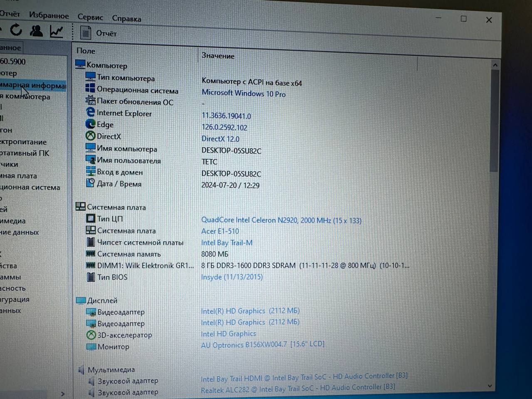
Task: Open the users manager toolbar icon
Action: [x=36, y=30]
